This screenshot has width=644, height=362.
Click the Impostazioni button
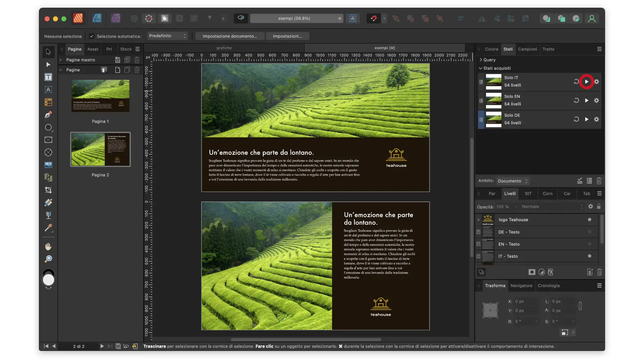tap(287, 36)
